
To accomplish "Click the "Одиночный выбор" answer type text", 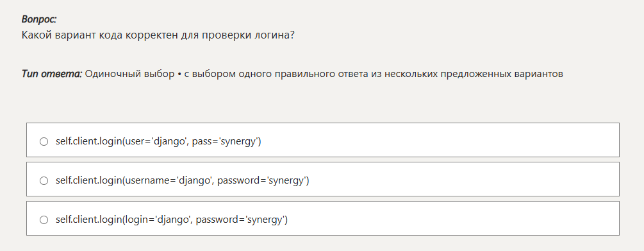I will (x=130, y=74).
